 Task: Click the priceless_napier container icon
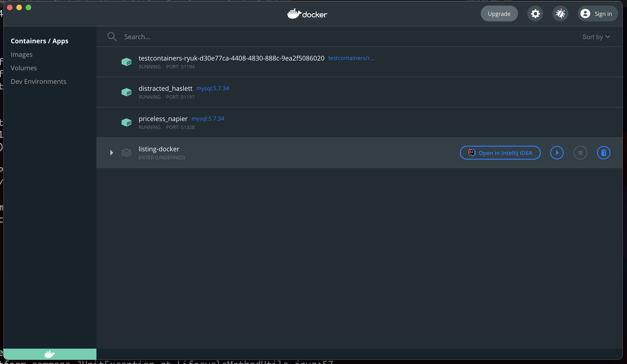(x=126, y=123)
